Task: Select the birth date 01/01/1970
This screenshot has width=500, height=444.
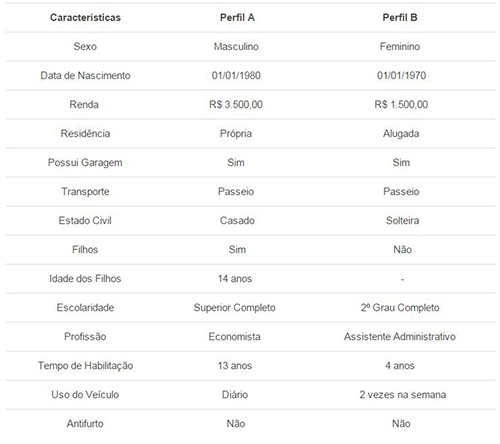Action: (x=401, y=75)
